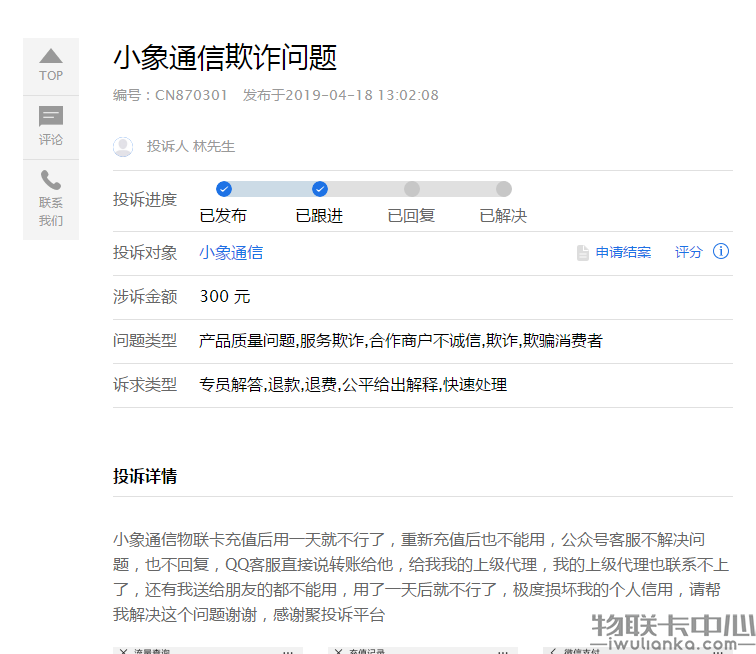The width and height of the screenshot is (756, 654).
Task: Click the amount 300 元
Action: click(225, 297)
